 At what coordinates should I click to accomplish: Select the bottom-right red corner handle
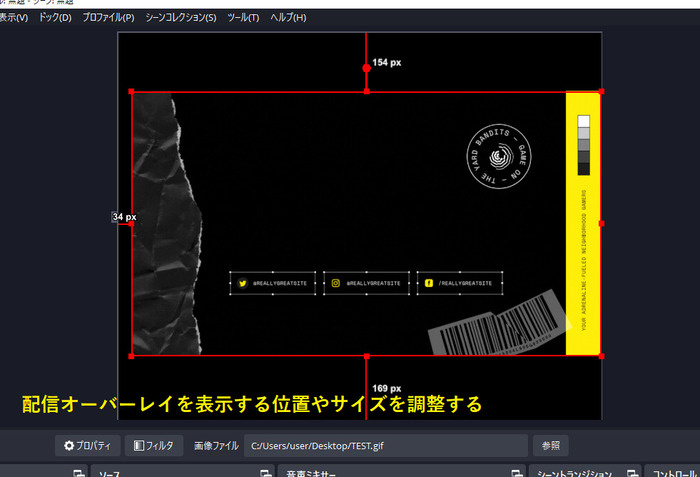point(601,356)
